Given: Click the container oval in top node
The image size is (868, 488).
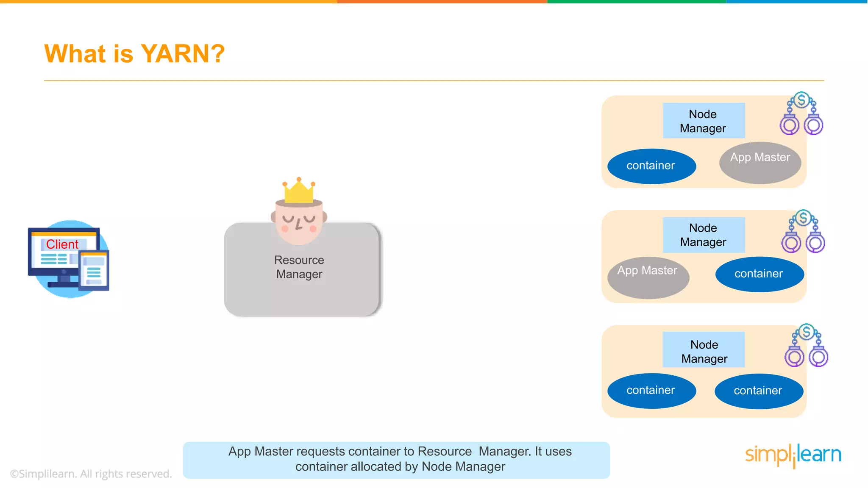Looking at the screenshot, I should click(x=651, y=166).
